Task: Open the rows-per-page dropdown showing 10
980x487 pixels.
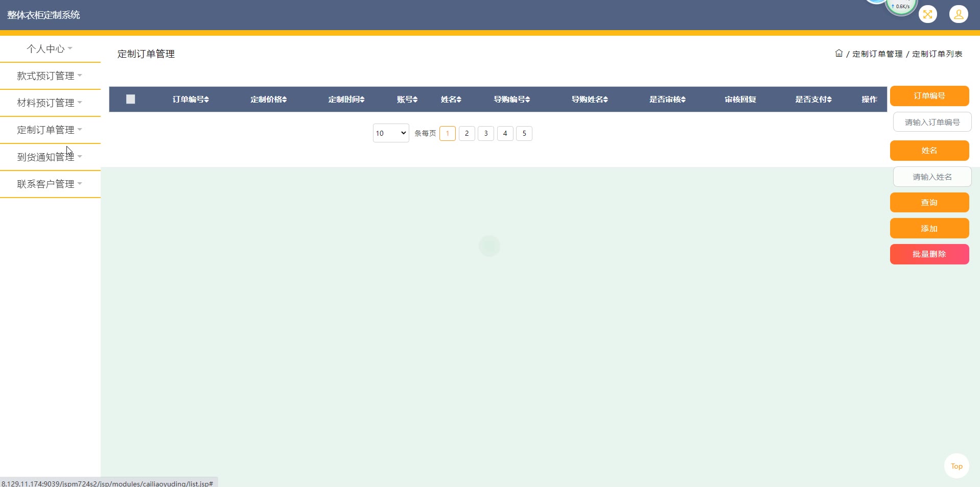Action: [391, 133]
